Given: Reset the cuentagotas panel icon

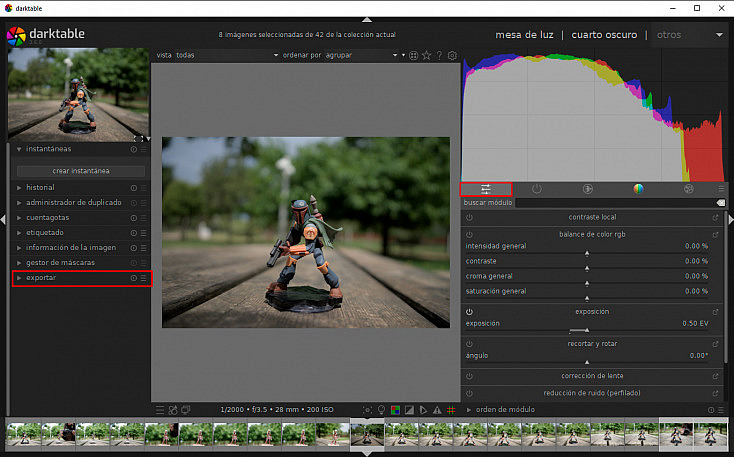Looking at the screenshot, I should pyautogui.click(x=134, y=218).
